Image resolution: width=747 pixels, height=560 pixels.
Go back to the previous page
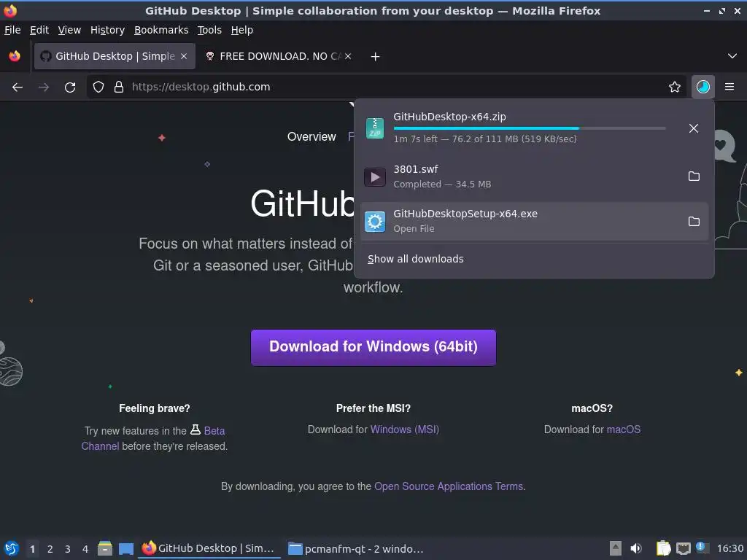click(18, 87)
